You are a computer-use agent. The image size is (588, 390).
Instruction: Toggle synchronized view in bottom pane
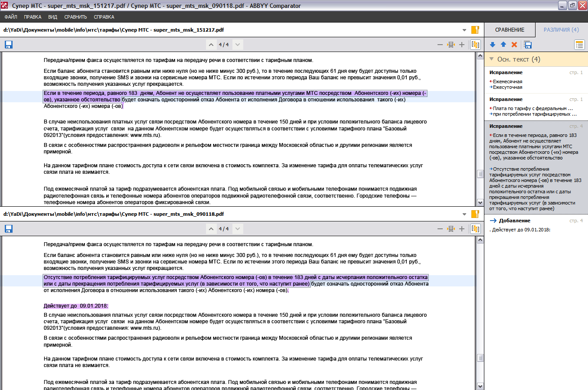point(475,229)
